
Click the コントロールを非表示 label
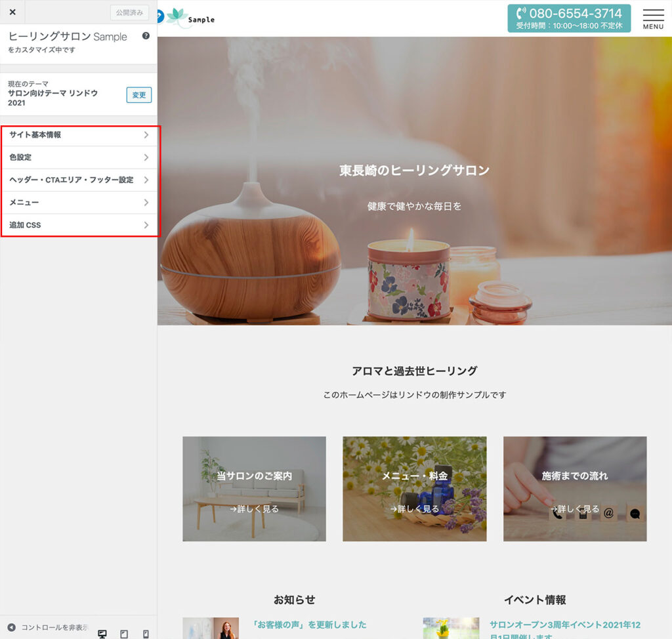(x=55, y=627)
